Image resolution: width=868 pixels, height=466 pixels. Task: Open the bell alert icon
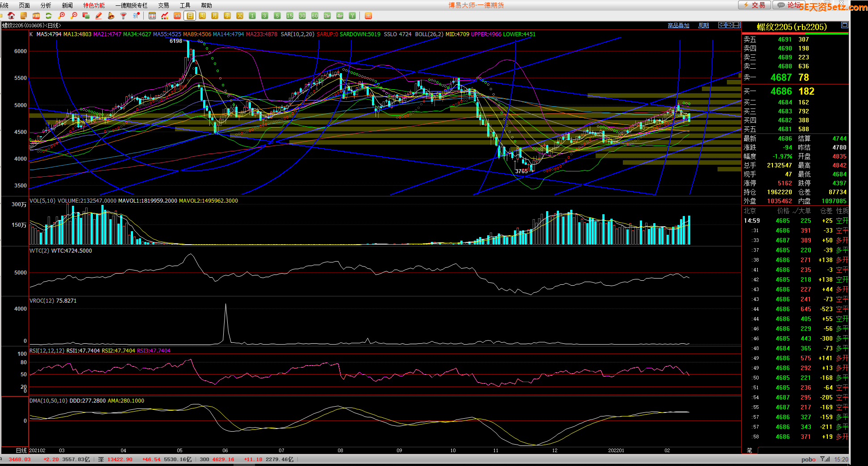click(111, 16)
